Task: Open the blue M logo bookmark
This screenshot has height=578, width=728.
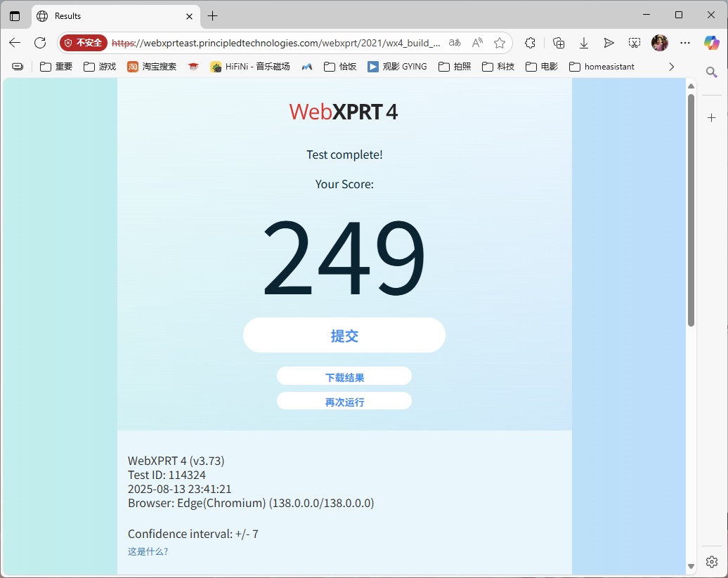Action: tap(307, 67)
